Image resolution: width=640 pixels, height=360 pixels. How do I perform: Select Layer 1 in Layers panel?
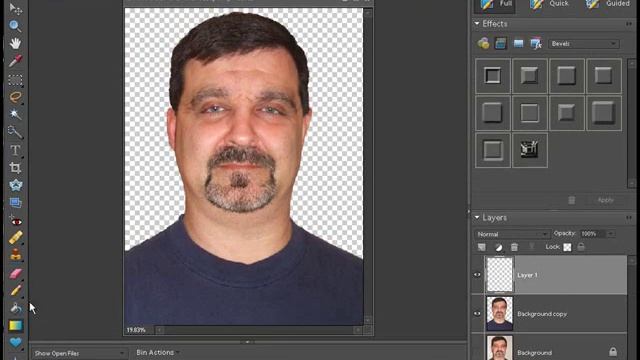[x=556, y=275]
